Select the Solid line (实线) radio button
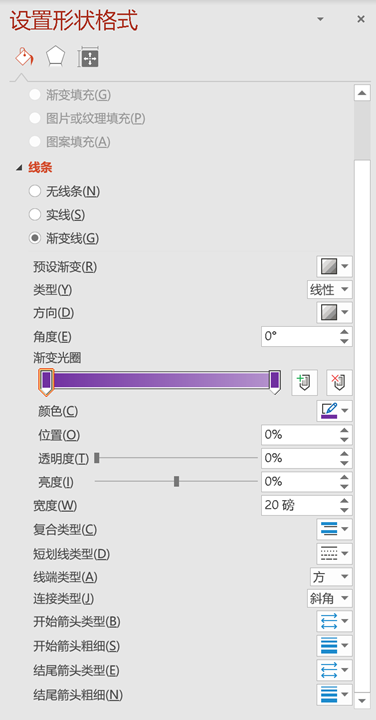 pos(35,214)
